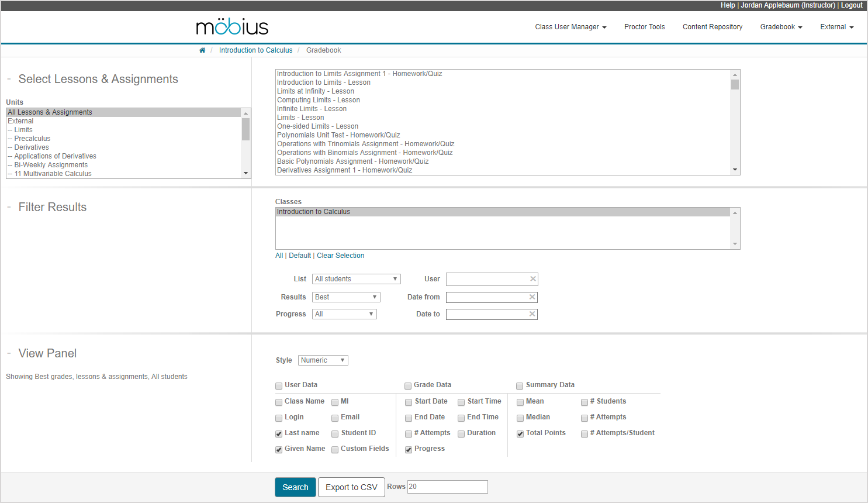
Task: Open the Results Best dropdown
Action: tap(346, 297)
